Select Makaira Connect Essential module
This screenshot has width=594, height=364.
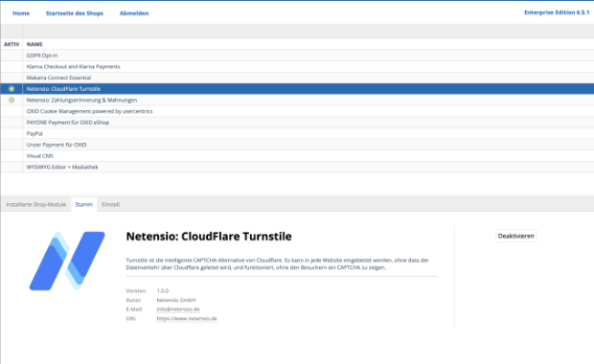(297, 78)
